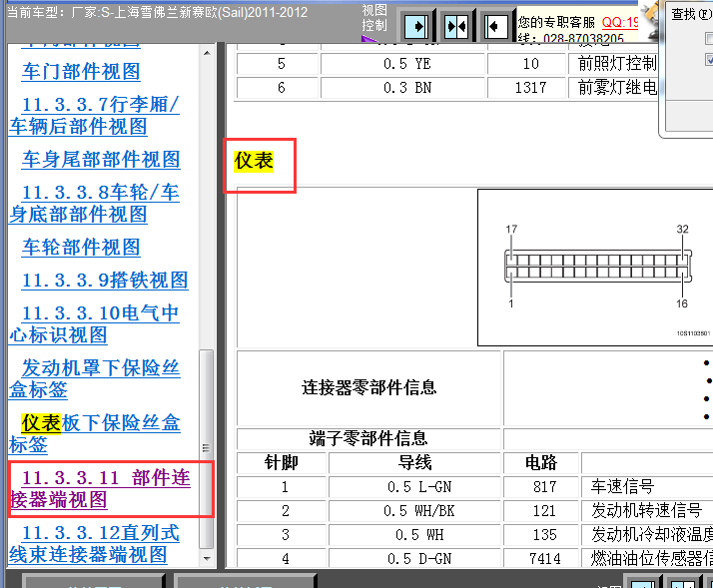Open the 11.3.3.9搭铁视图 link
The image size is (713, 588).
click(x=105, y=280)
